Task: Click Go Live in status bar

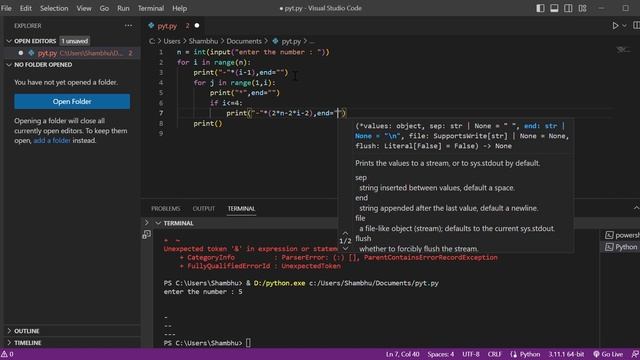Action: click(608, 354)
